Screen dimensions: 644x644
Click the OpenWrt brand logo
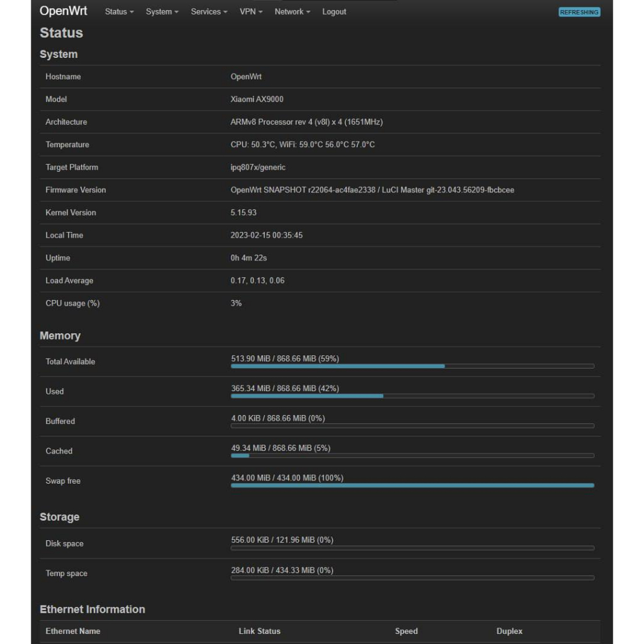coord(64,11)
